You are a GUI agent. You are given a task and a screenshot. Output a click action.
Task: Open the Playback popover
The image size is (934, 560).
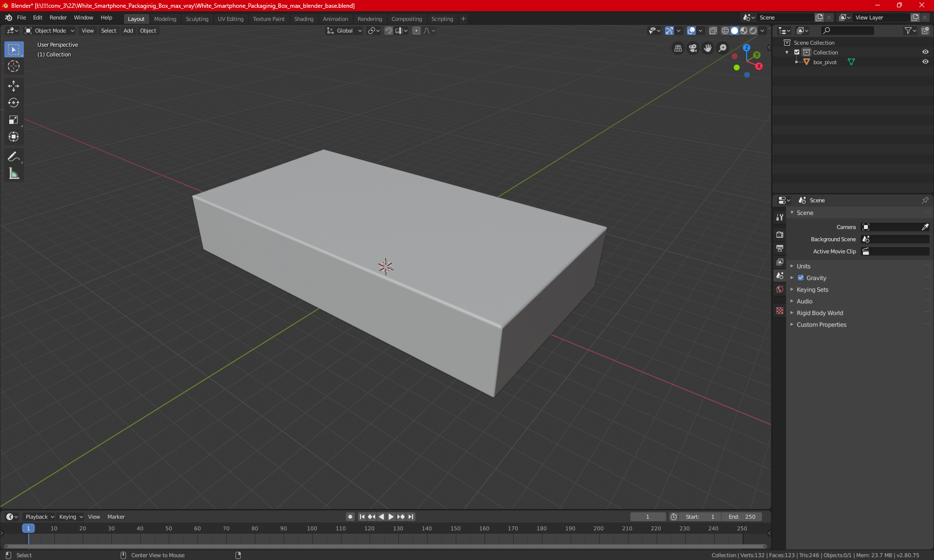pos(39,517)
